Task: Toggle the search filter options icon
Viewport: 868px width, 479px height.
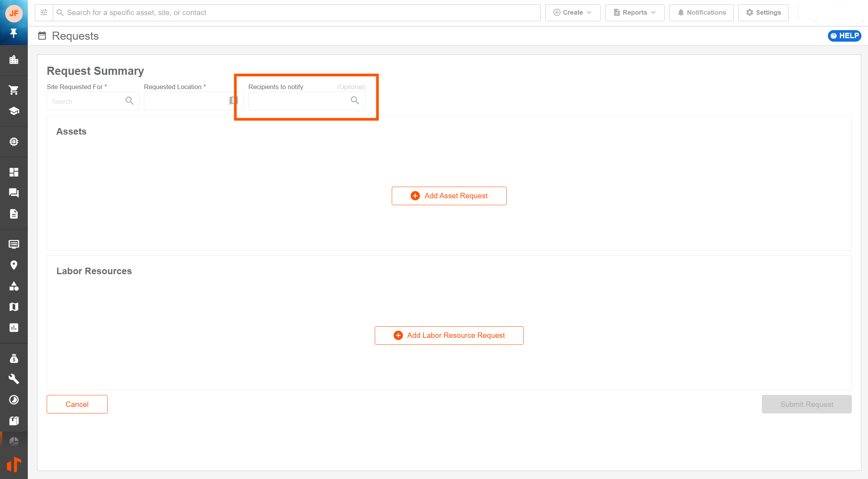Action: coord(44,13)
